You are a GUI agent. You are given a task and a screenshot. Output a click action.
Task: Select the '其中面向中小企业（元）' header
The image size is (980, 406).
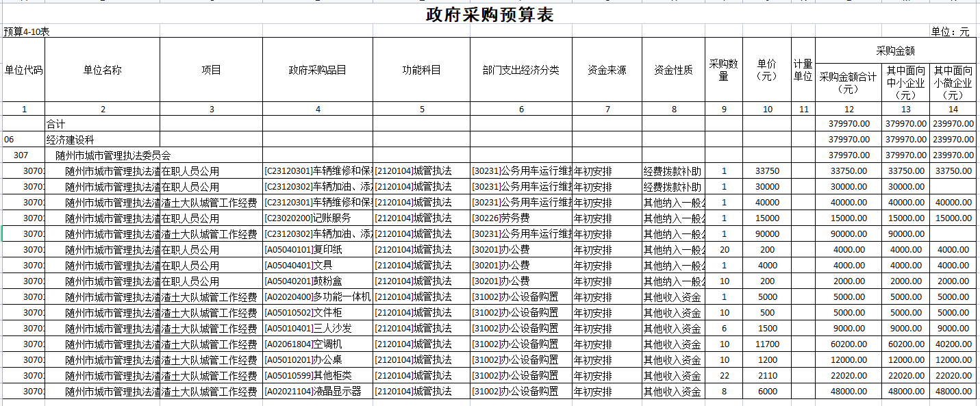pyautogui.click(x=906, y=84)
